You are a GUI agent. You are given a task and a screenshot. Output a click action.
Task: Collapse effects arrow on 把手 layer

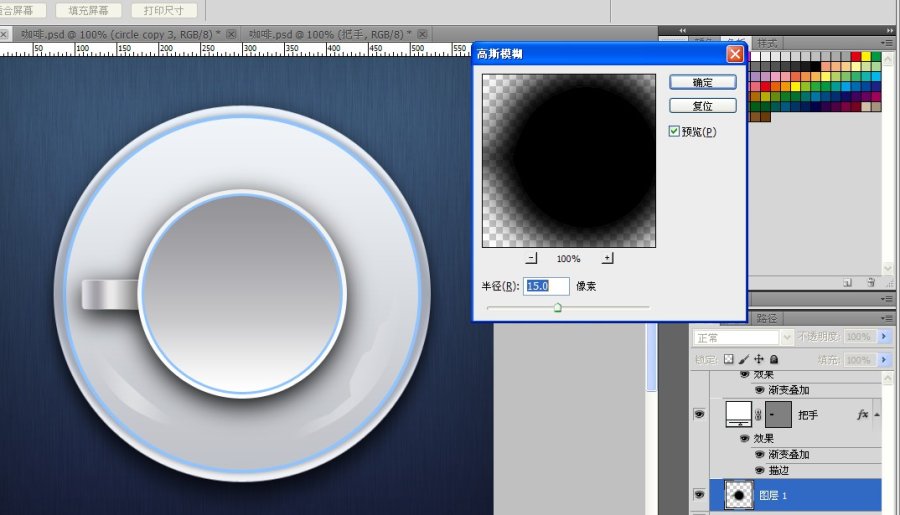click(877, 415)
